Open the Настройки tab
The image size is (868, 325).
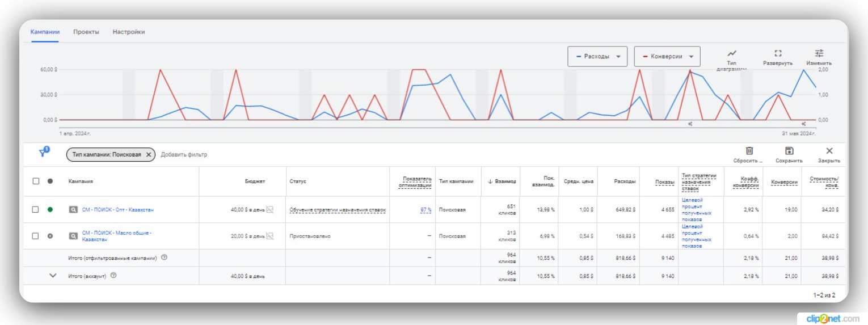click(x=129, y=32)
